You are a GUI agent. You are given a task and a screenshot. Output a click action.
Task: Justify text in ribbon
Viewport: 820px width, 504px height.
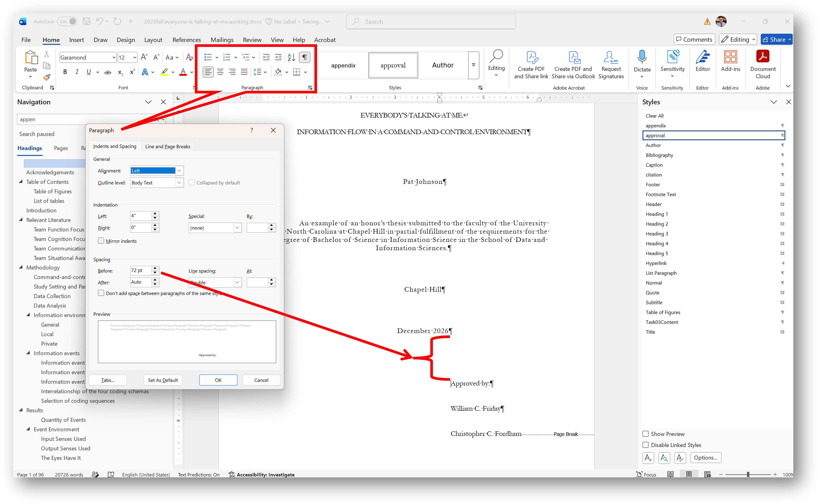244,72
